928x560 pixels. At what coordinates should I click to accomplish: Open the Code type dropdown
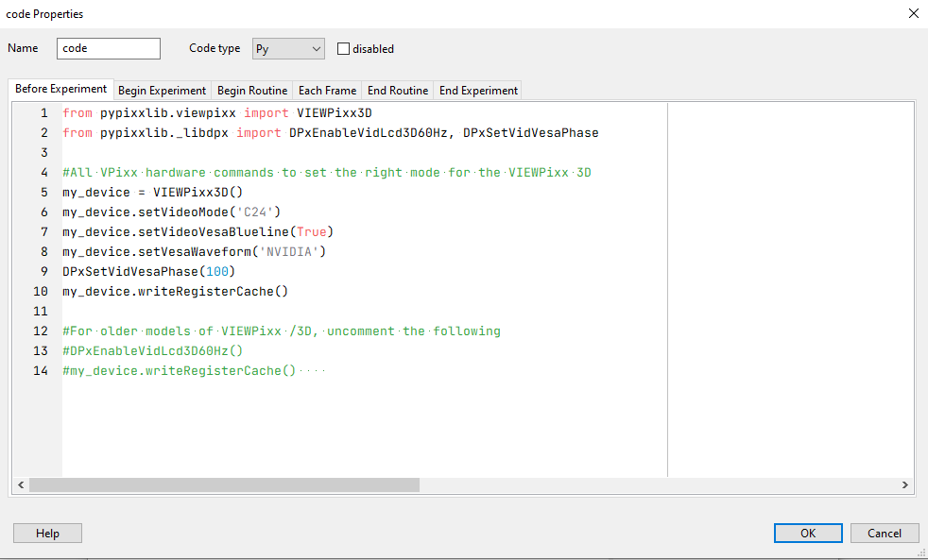click(288, 49)
